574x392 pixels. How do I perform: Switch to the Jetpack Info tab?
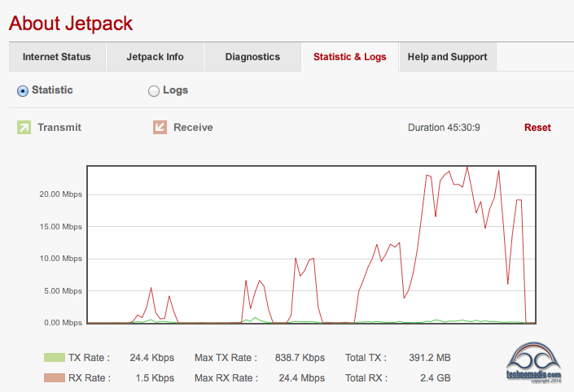[x=155, y=57]
